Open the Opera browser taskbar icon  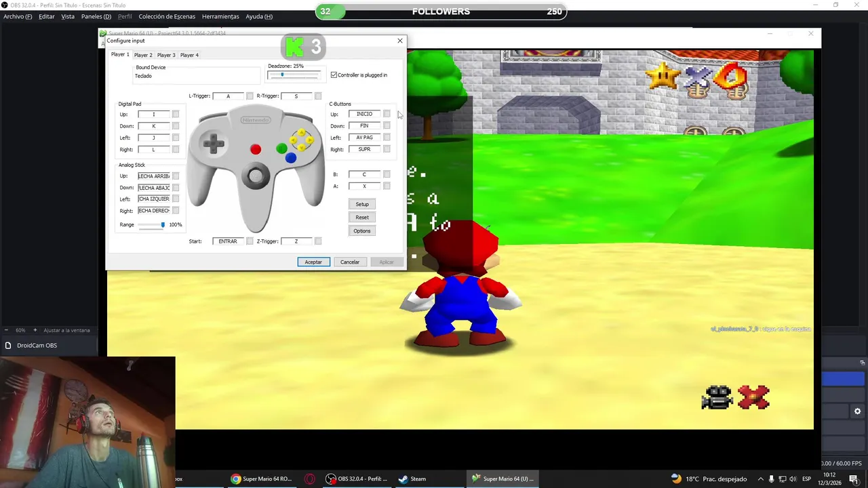pos(309,479)
